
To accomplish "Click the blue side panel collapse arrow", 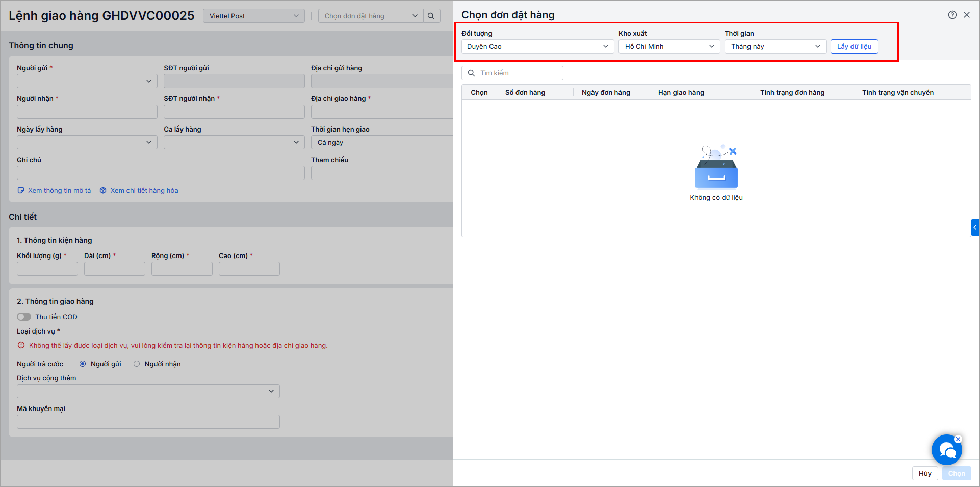I will point(975,227).
